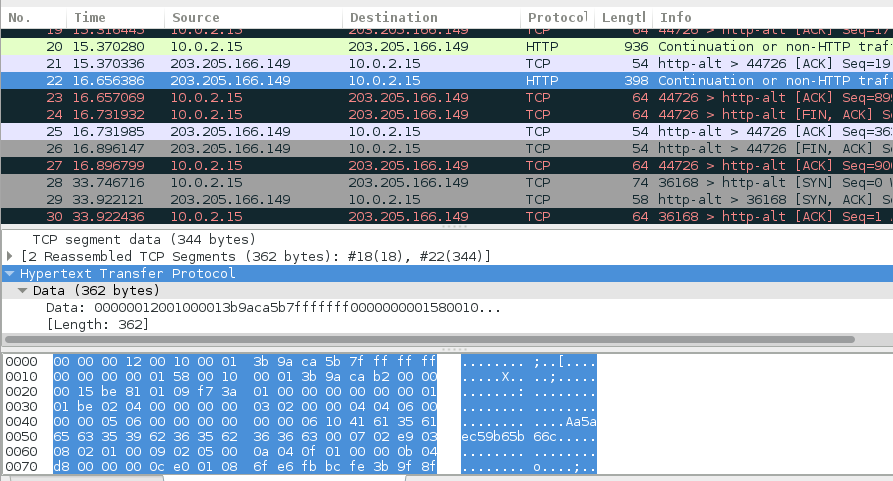Click source 203.205.166.149 in packet 29

tap(231, 200)
